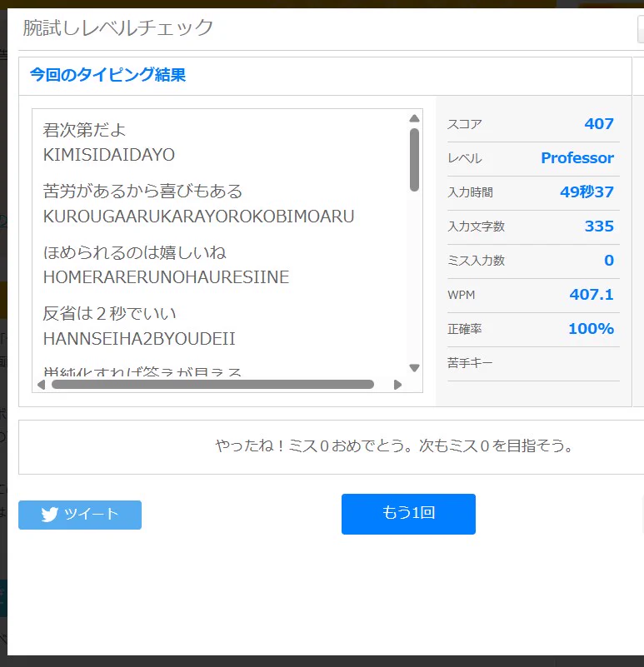Click the scroll down arrow in results list
Image resolution: width=644 pixels, height=667 pixels.
point(414,368)
